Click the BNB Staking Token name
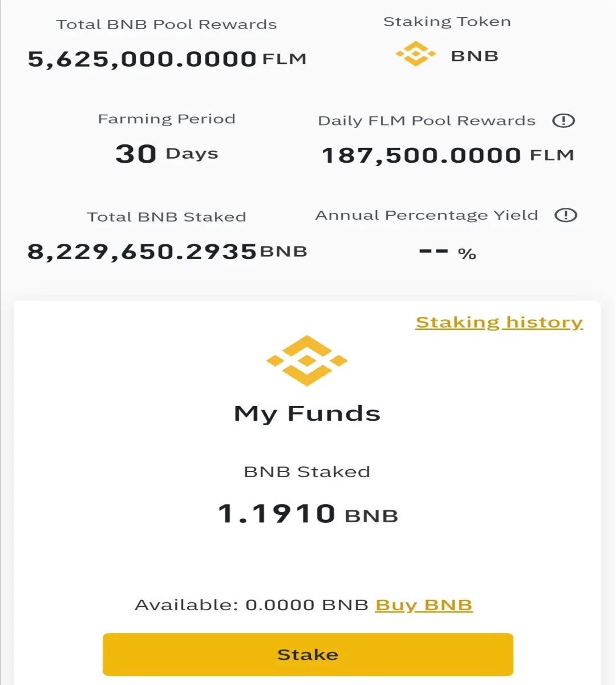 (x=475, y=56)
